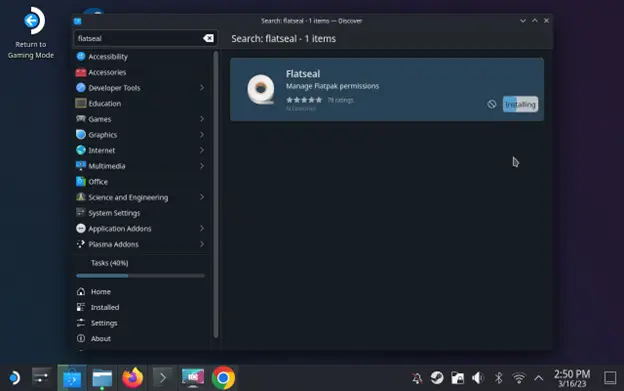Image resolution: width=624 pixels, height=391 pixels.
Task: Click the Show Desktop taskbar button
Action: pyautogui.click(x=610, y=377)
